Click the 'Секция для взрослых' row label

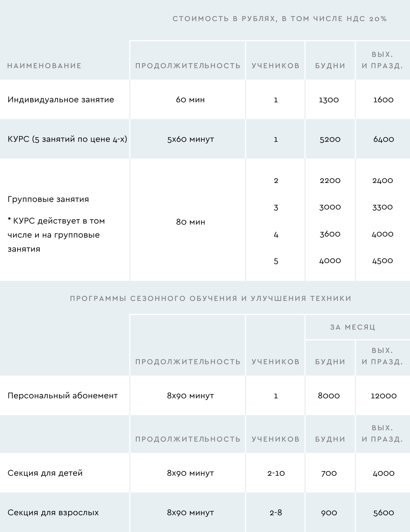click(x=53, y=513)
